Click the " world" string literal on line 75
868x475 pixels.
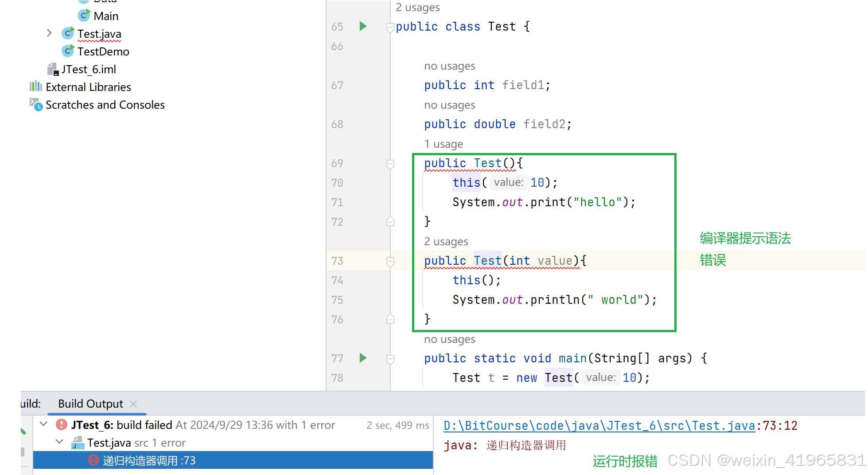pos(615,300)
